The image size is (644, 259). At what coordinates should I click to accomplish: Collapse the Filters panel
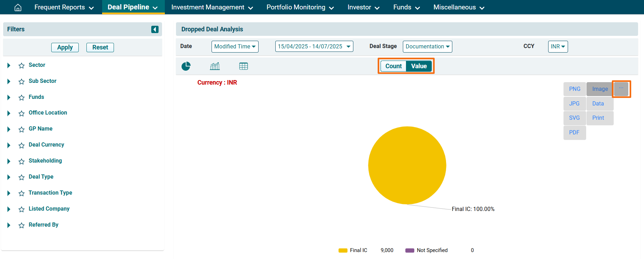tap(155, 29)
